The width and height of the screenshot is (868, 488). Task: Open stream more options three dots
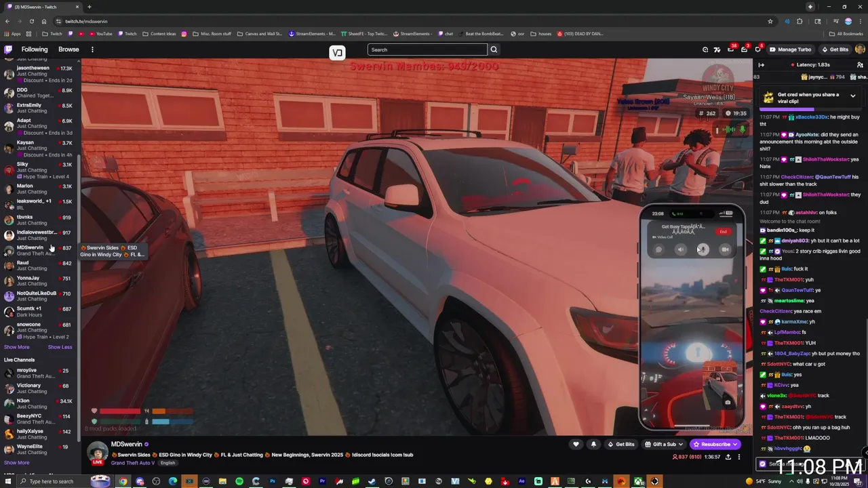[x=739, y=457]
